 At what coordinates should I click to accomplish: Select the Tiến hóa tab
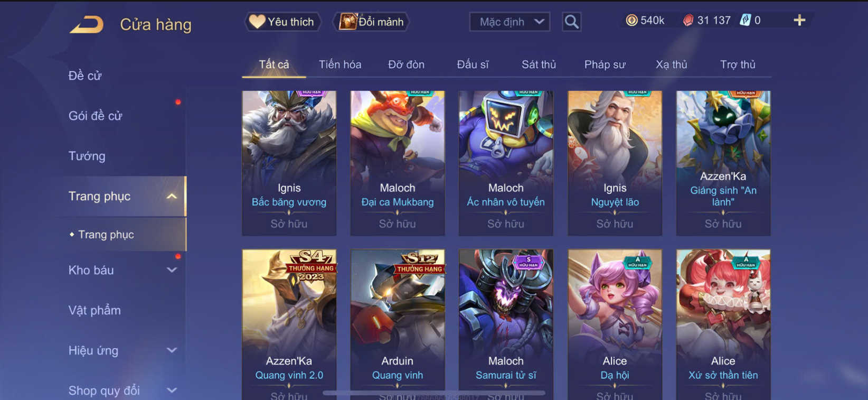click(x=340, y=64)
